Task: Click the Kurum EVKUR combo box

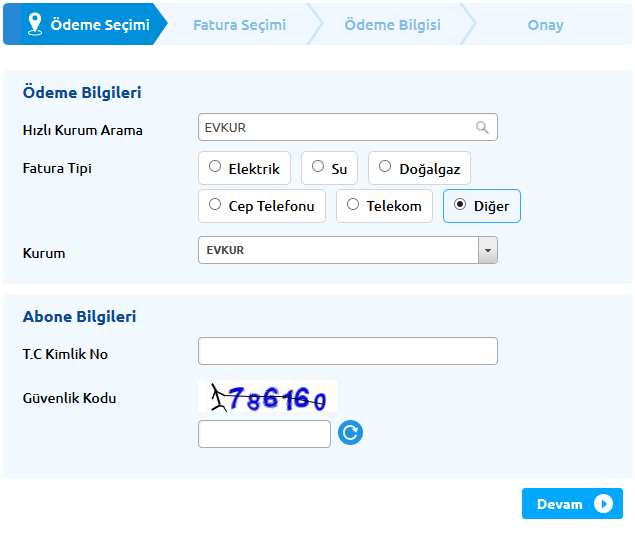Action: (338, 250)
